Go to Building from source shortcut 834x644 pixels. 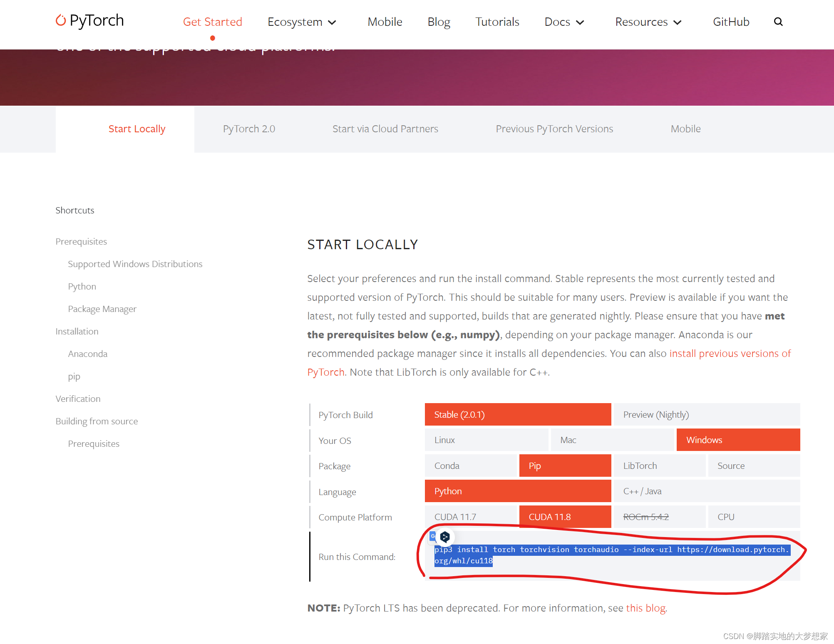[97, 421]
